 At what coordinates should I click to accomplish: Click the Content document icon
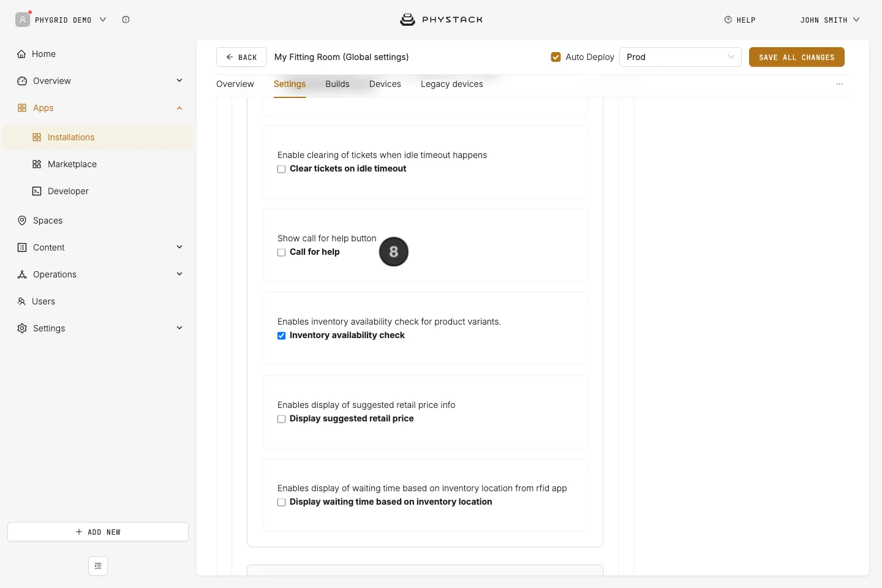[x=22, y=247]
